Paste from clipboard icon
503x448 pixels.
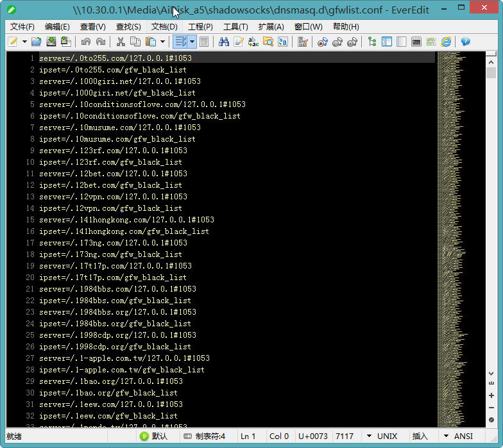coord(150,42)
